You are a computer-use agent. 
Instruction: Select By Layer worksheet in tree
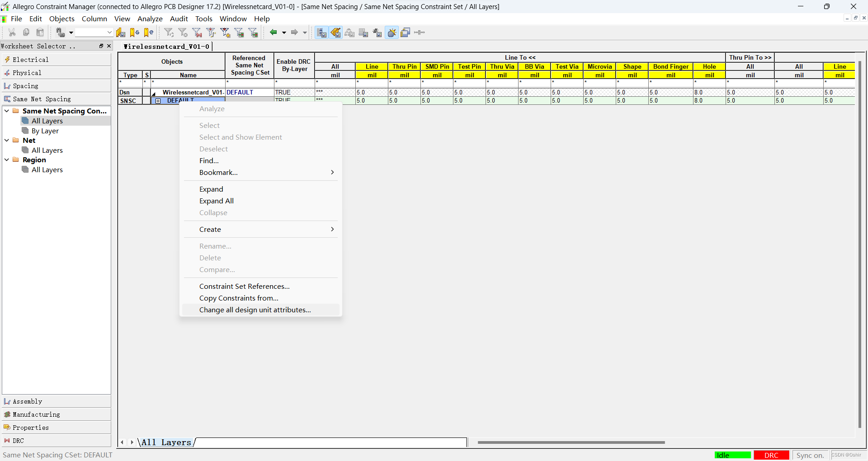point(45,131)
